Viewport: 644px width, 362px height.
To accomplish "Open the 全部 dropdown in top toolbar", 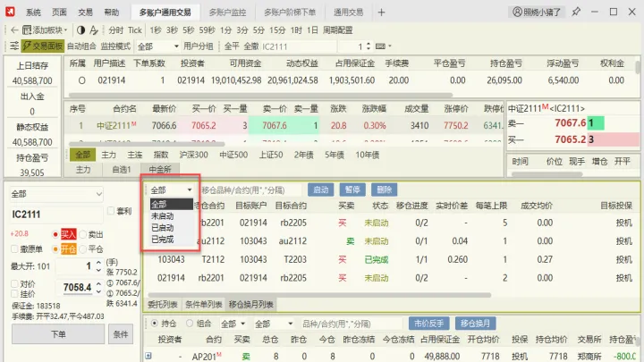I will click(158, 46).
